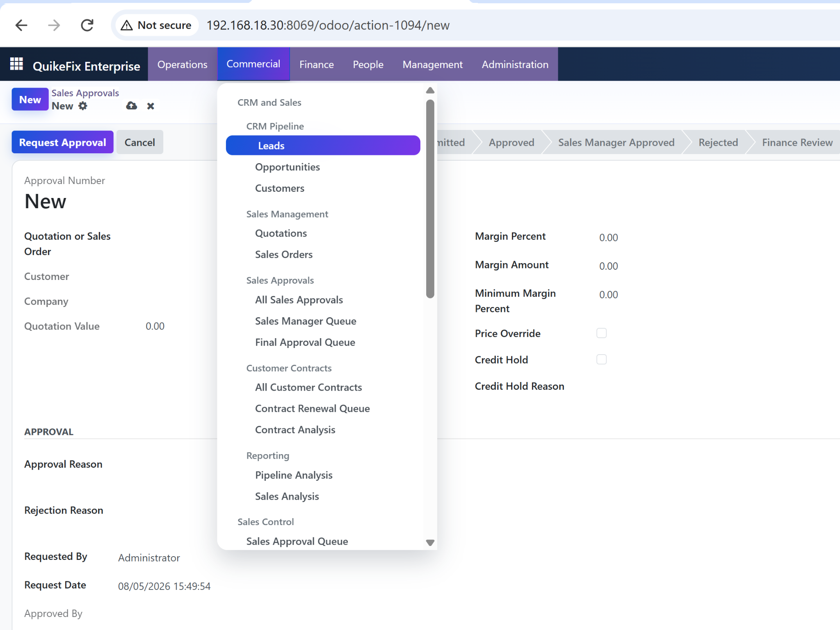840x630 pixels.
Task: Click the Margin Amount value 0.00
Action: tap(608, 266)
